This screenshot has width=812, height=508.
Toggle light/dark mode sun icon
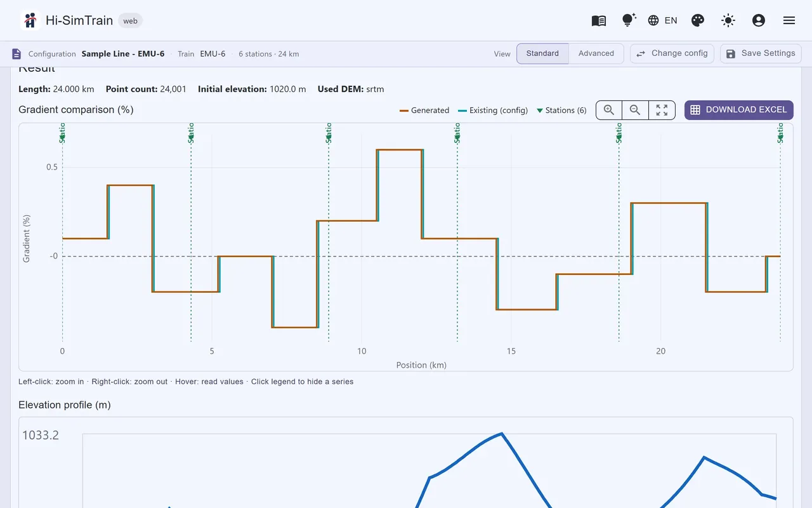(x=728, y=20)
